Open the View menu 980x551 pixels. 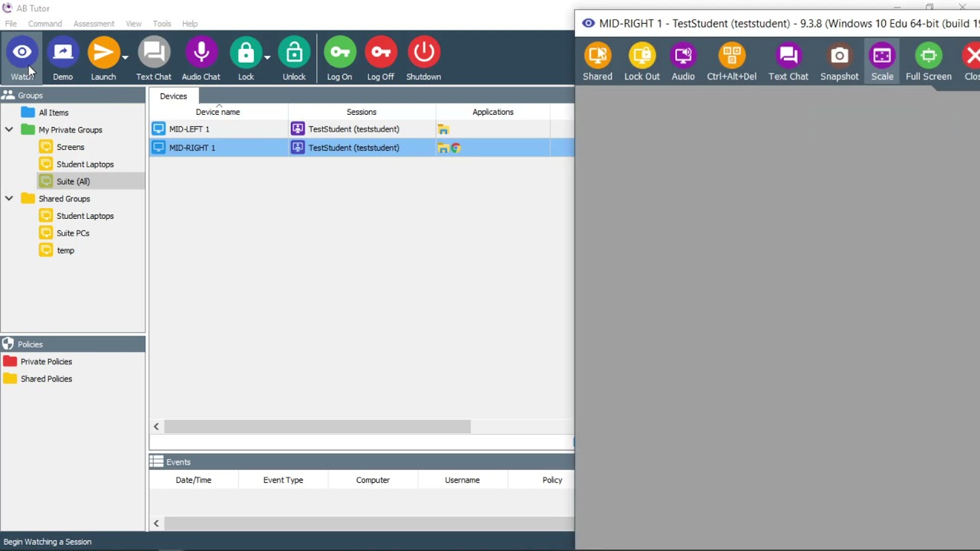click(133, 24)
